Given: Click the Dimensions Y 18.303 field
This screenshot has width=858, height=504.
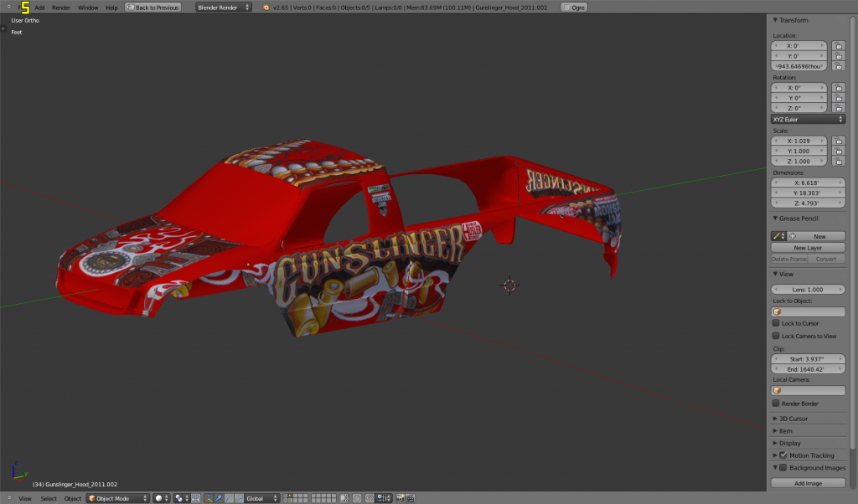Looking at the screenshot, I should (808, 193).
